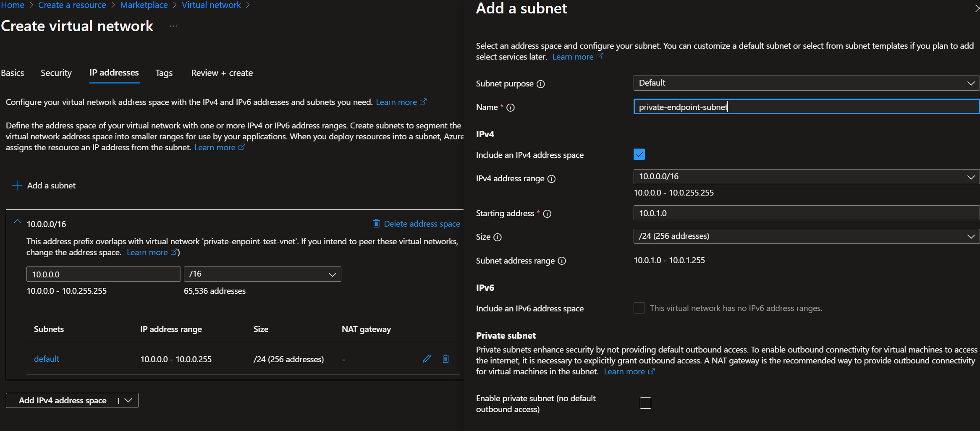This screenshot has width=980, height=431.
Task: Open the IPv4 address range dropdown
Action: pos(806,177)
